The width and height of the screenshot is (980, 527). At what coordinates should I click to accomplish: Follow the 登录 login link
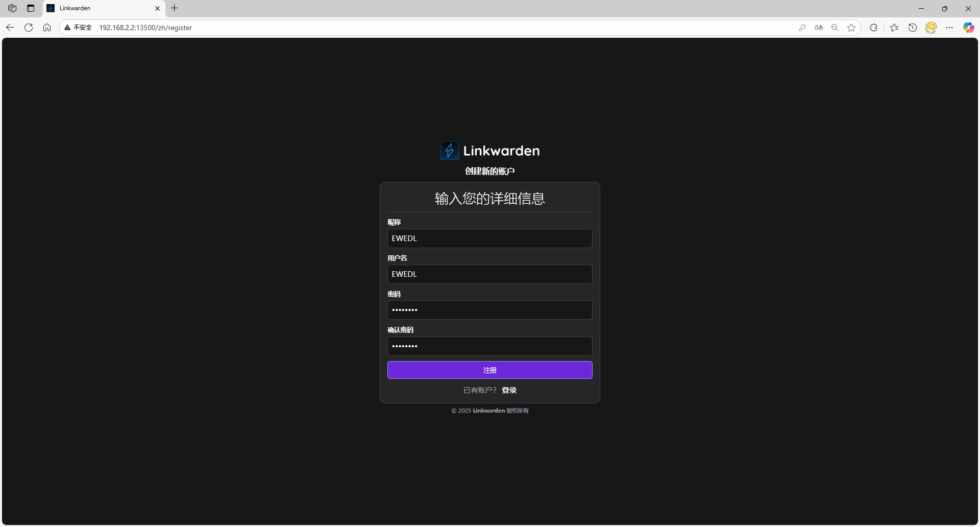[x=509, y=390]
